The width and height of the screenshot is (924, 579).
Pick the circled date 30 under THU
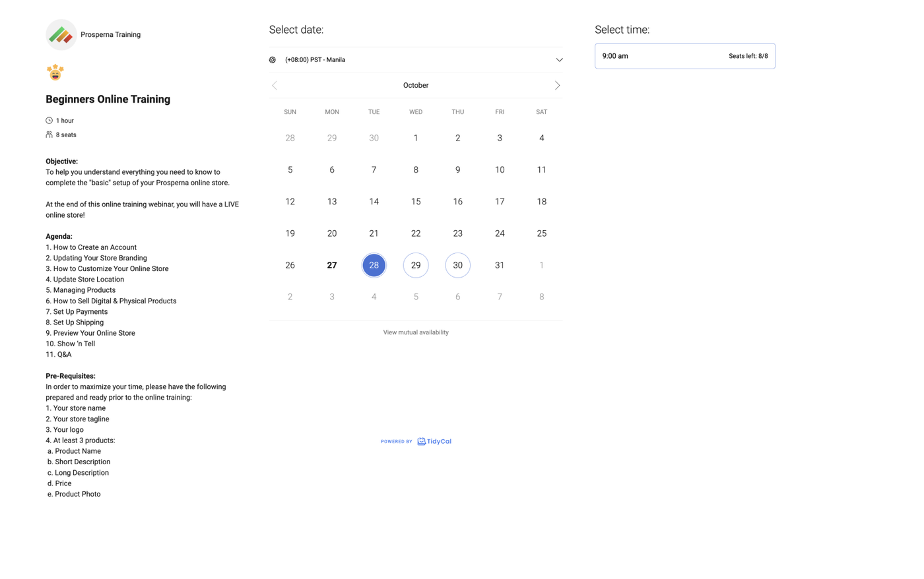[x=457, y=265]
